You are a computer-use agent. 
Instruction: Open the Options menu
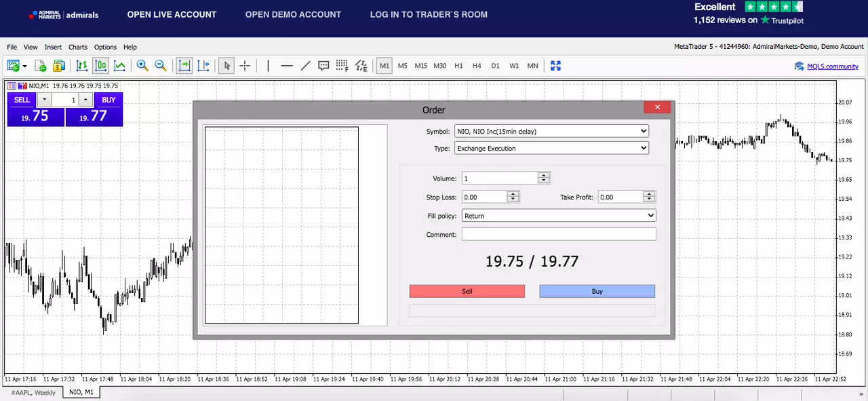coord(105,47)
